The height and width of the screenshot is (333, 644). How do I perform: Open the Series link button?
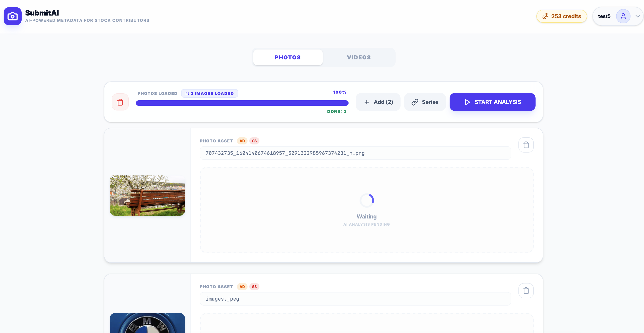click(425, 102)
